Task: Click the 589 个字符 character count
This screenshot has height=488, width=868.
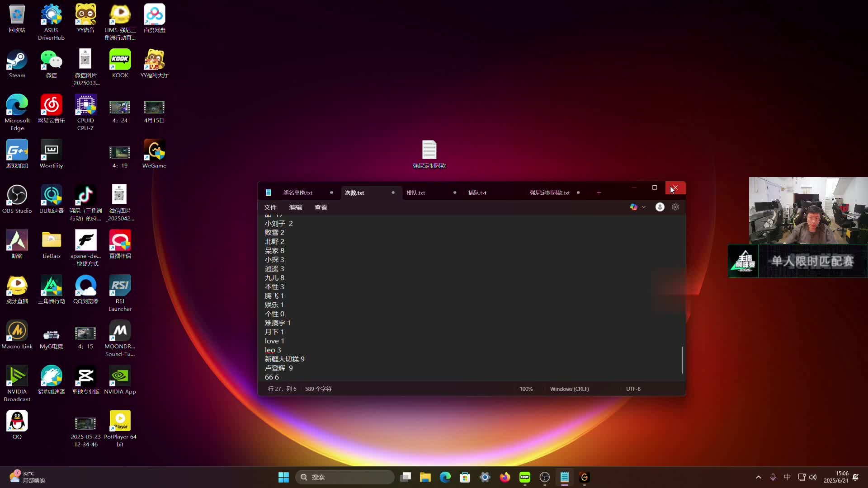Action: pos(318,389)
